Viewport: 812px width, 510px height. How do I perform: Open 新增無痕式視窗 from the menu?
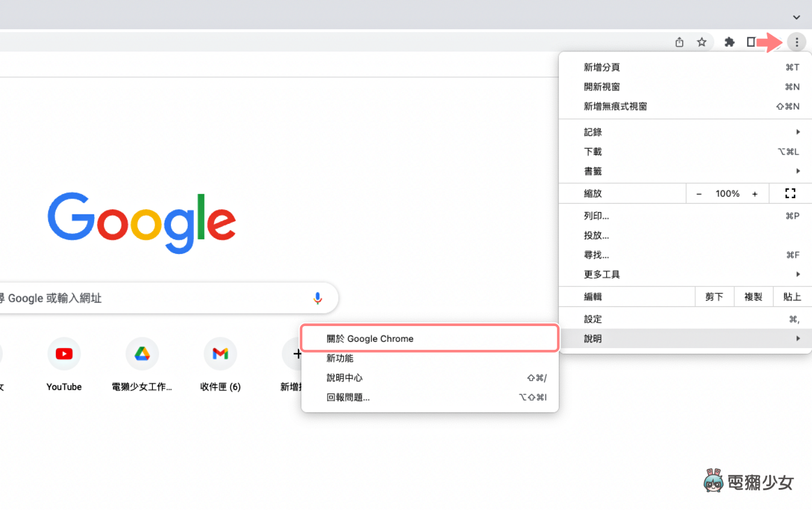(x=615, y=106)
